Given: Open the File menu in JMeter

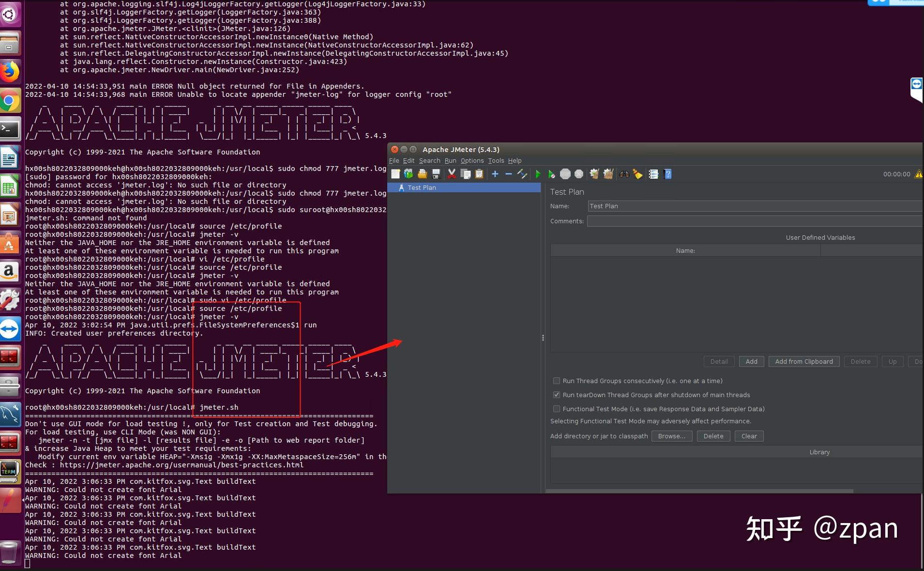Looking at the screenshot, I should click(394, 161).
